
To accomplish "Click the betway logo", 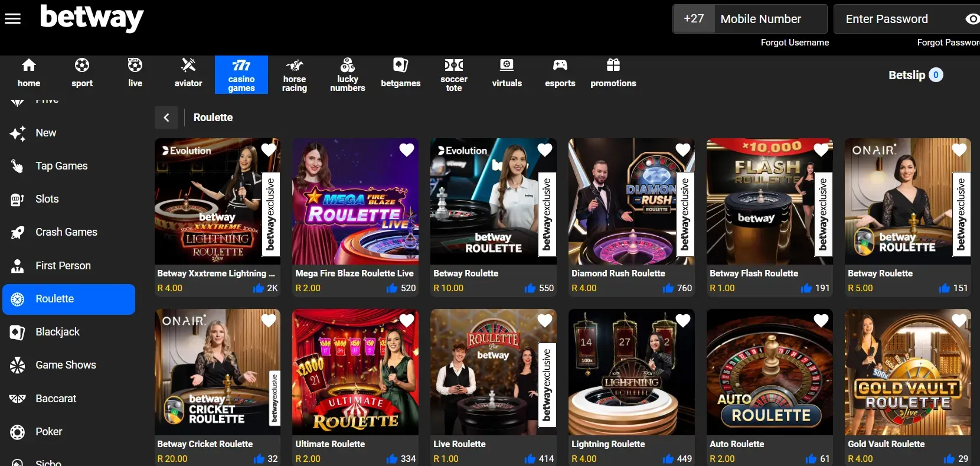I will pyautogui.click(x=92, y=18).
